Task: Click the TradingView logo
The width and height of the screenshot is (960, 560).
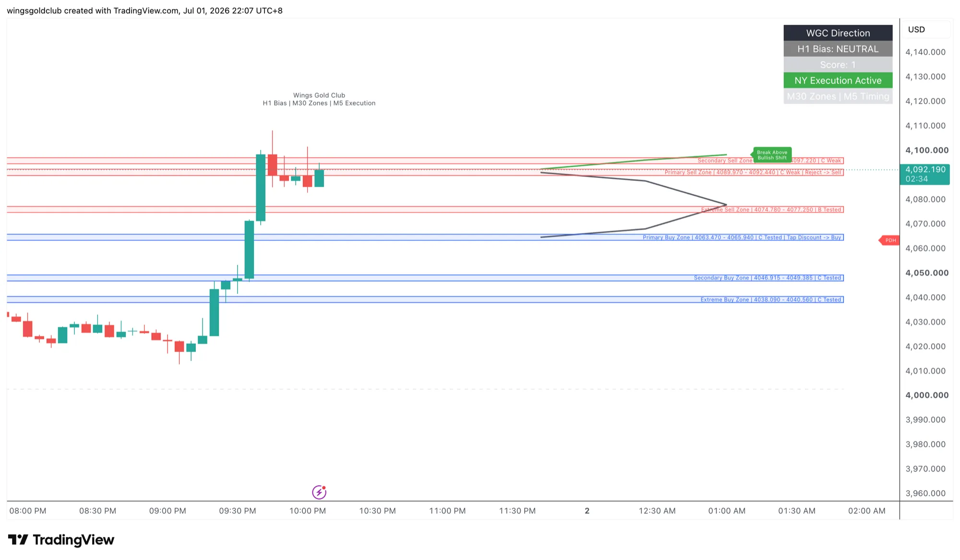Action: point(61,540)
